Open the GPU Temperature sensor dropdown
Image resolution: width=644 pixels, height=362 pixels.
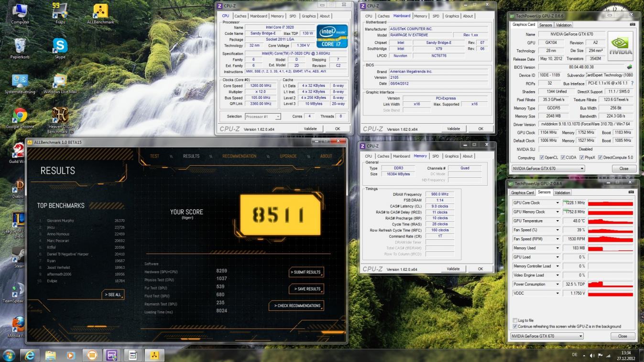point(557,221)
